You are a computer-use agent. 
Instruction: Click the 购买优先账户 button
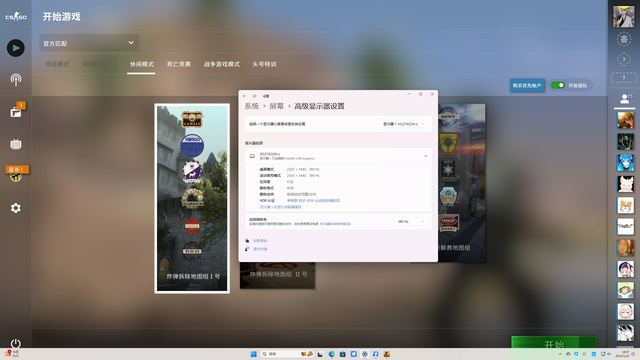point(527,85)
